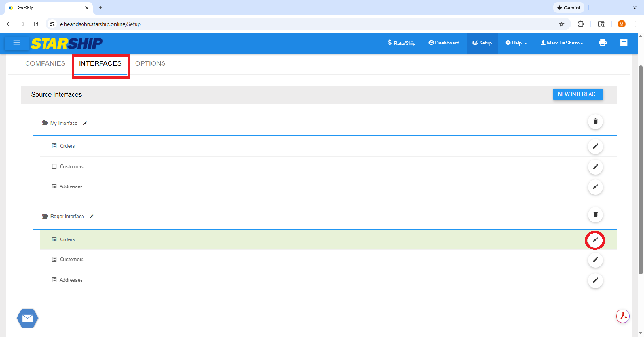The image size is (644, 337).
Task: Delete the Roger interface via trash icon
Action: (x=595, y=214)
